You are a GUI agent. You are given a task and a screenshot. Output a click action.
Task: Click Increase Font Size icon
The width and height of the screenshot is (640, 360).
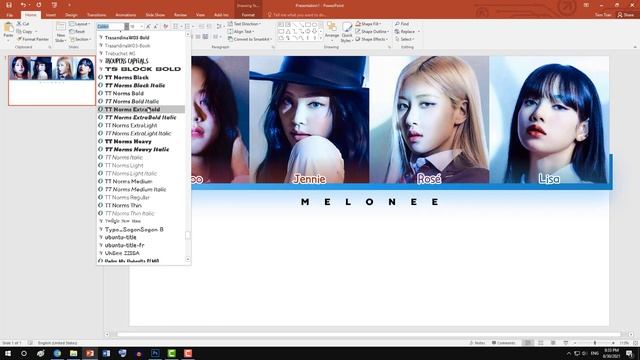click(x=148, y=27)
